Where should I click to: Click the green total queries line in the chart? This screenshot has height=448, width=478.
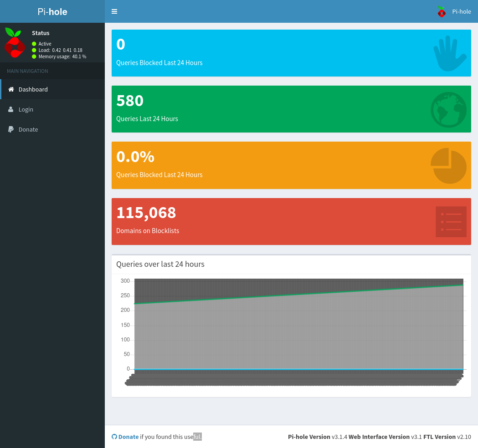point(299,294)
